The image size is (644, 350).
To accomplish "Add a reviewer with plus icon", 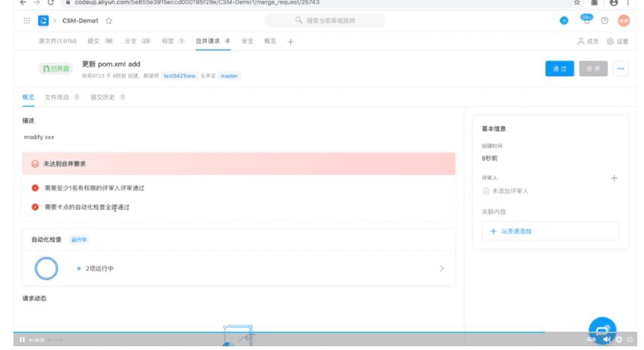I will point(614,178).
